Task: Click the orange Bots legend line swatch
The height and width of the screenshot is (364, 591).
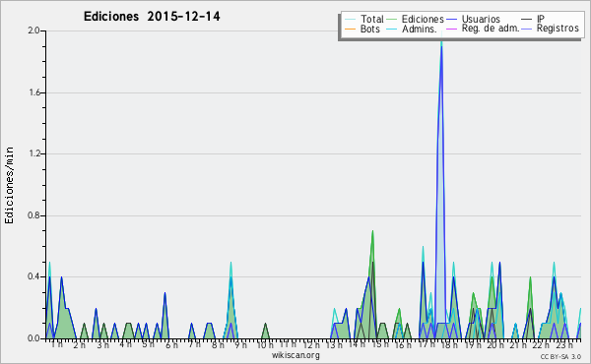Action: point(350,29)
